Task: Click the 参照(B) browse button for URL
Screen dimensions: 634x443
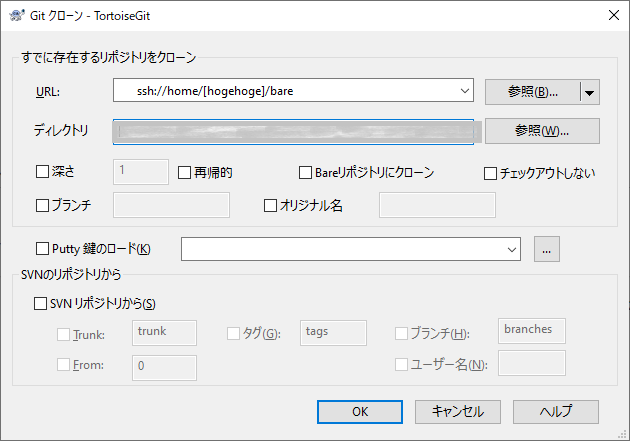Action: click(x=532, y=92)
